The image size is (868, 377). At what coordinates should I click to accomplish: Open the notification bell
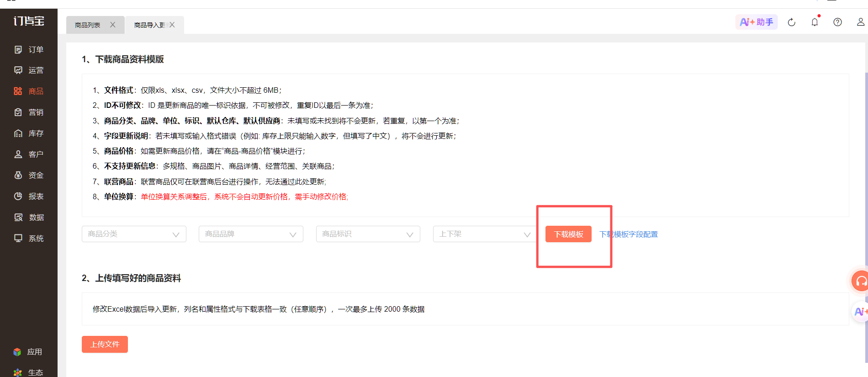(815, 22)
